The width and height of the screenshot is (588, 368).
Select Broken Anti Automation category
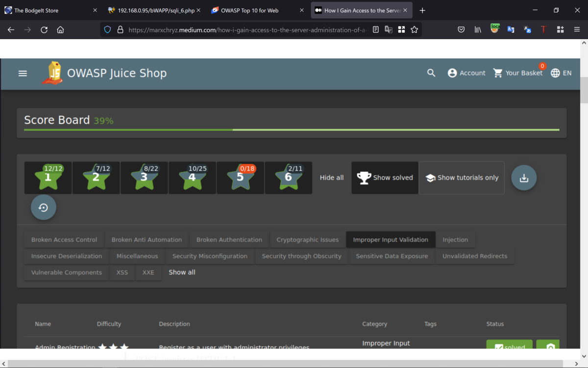point(147,240)
